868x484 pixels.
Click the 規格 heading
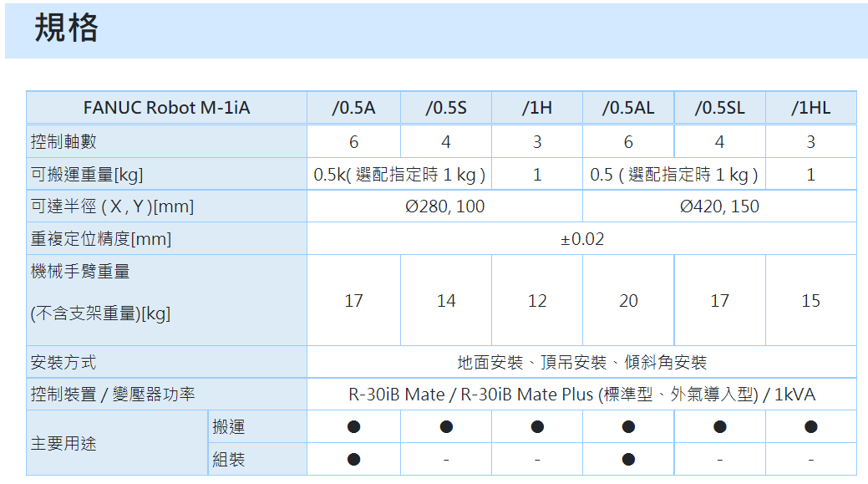click(67, 28)
